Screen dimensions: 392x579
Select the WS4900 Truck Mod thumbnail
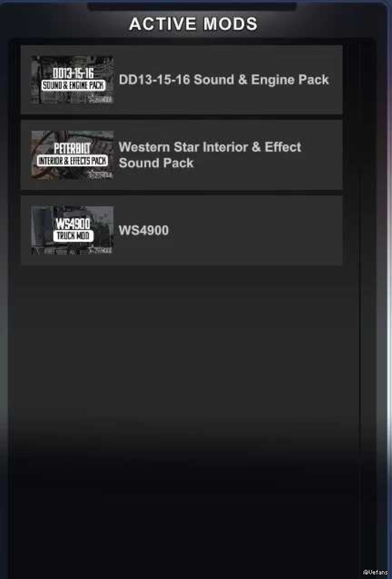coord(72,230)
